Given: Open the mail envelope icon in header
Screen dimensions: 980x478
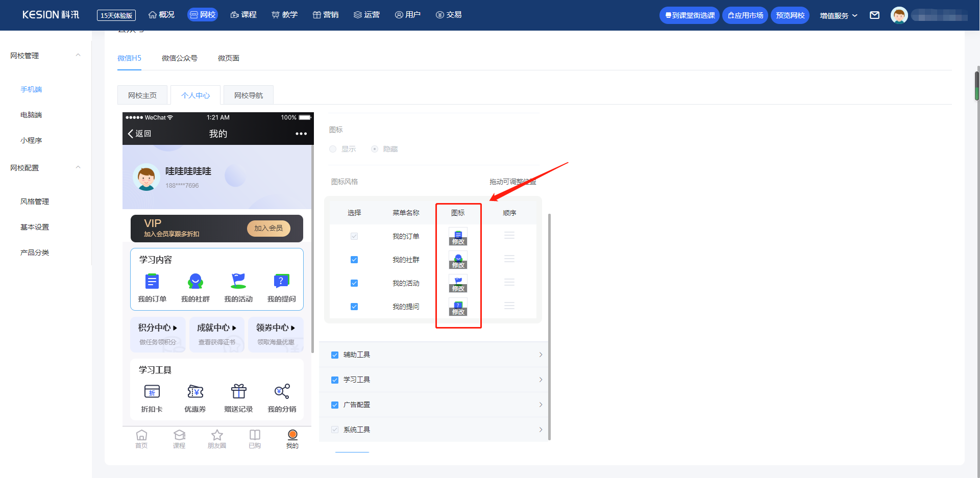Looking at the screenshot, I should (x=874, y=15).
